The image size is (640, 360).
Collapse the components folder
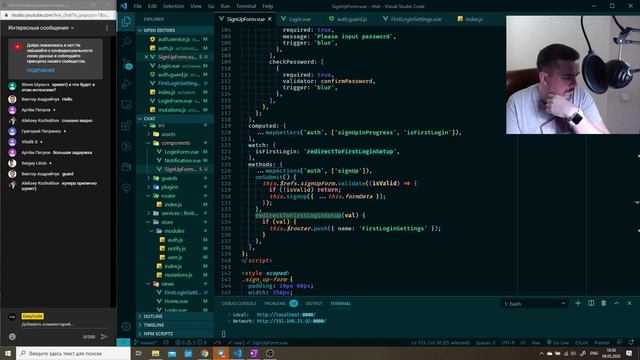pyautogui.click(x=176, y=143)
